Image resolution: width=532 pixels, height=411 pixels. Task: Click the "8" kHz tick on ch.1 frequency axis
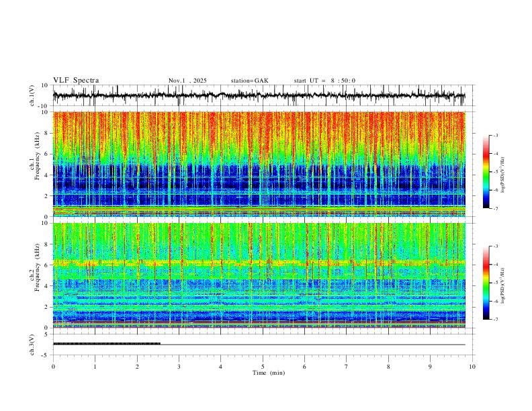(x=47, y=133)
